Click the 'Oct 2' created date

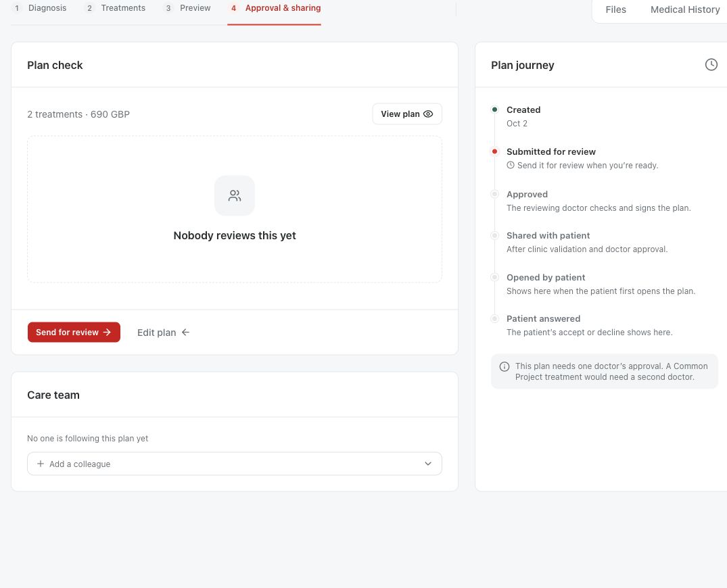tap(517, 123)
